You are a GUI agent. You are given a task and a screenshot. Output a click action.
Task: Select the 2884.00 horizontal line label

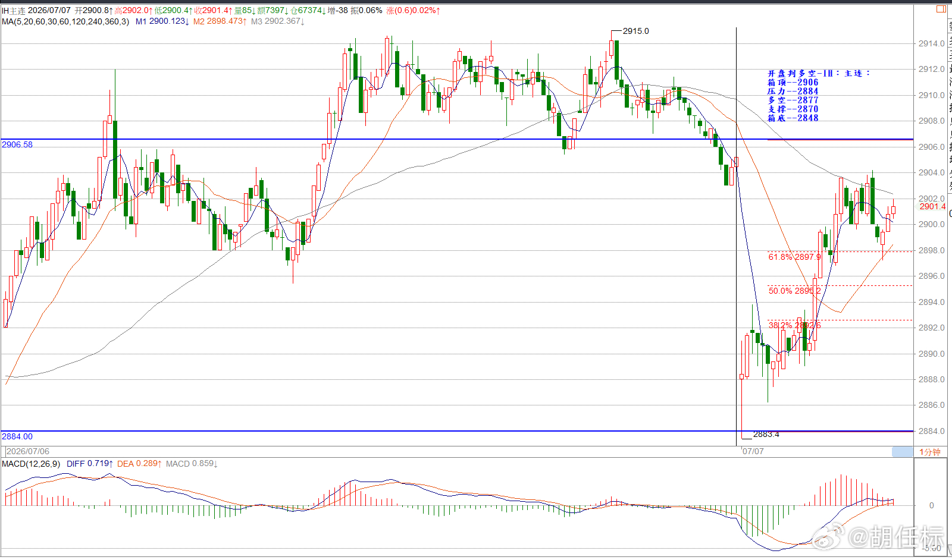pyautogui.click(x=17, y=436)
